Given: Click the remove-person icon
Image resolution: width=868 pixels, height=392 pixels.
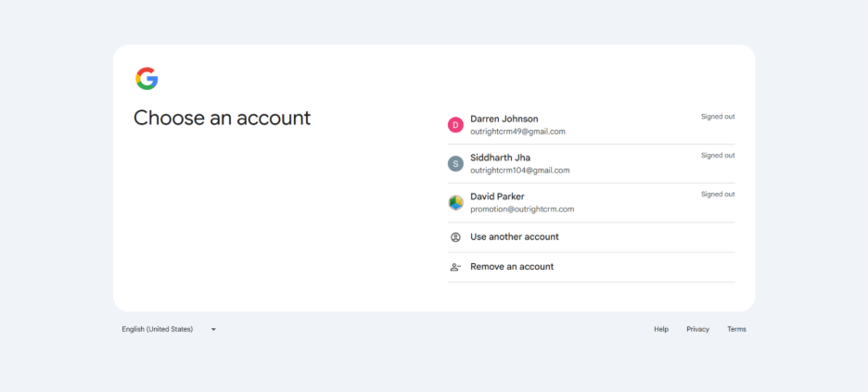Looking at the screenshot, I should pos(455,267).
